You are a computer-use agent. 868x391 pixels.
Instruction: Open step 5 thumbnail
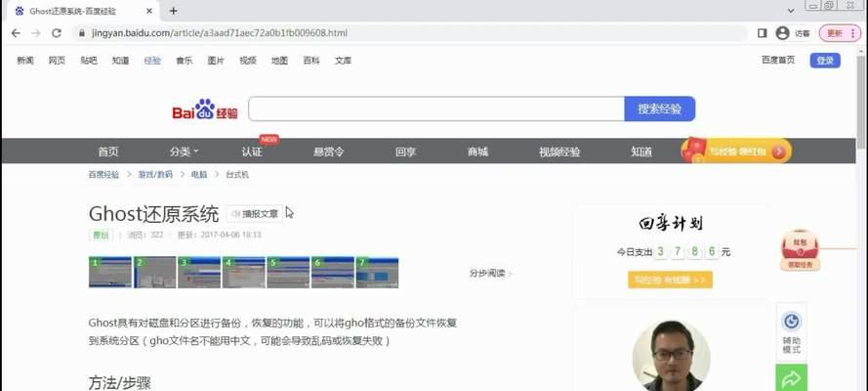pos(288,273)
